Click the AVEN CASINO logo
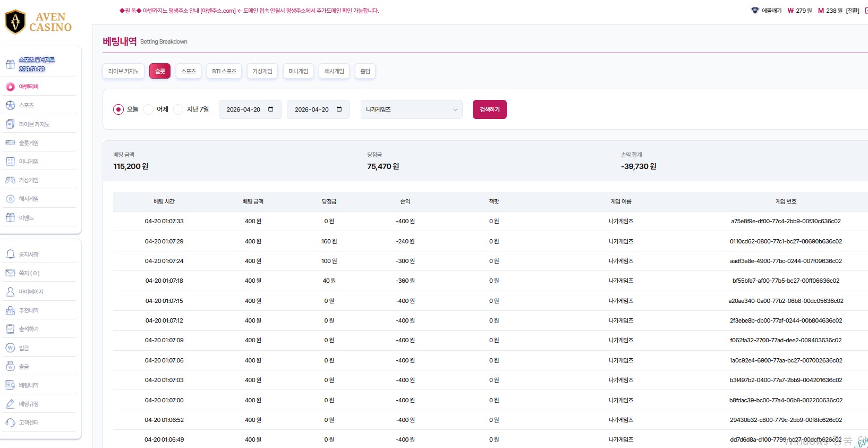868x448 pixels. tap(38, 22)
